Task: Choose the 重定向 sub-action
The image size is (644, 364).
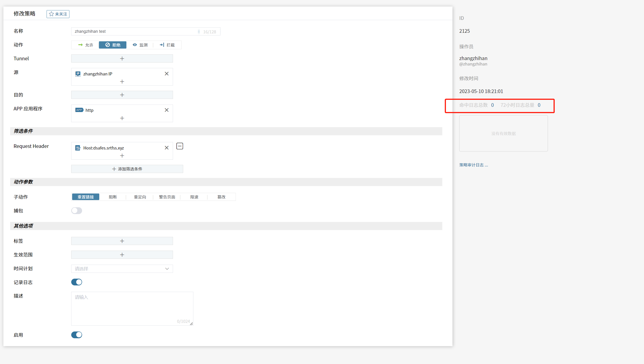Action: 140,197
